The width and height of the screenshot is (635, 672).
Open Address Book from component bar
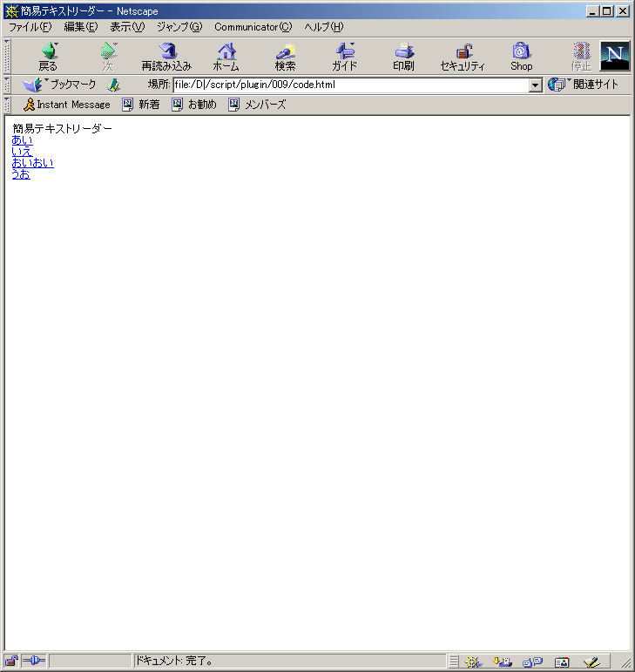(562, 662)
